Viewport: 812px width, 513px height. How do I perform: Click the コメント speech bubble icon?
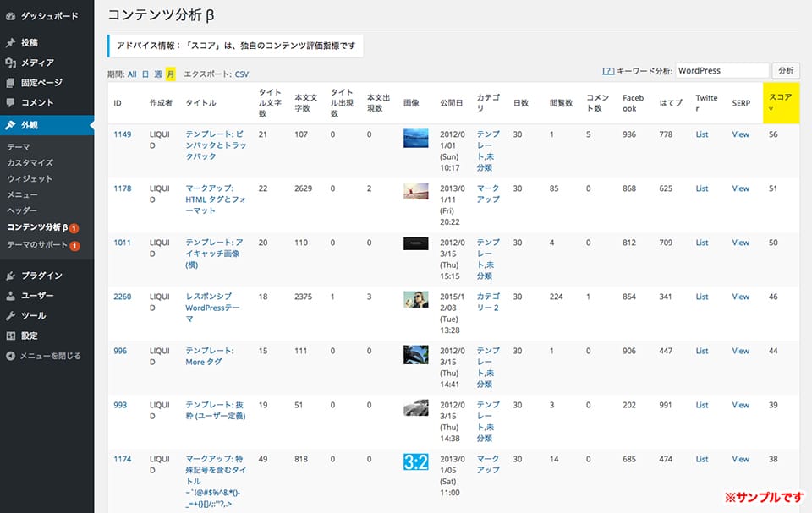pos(10,102)
